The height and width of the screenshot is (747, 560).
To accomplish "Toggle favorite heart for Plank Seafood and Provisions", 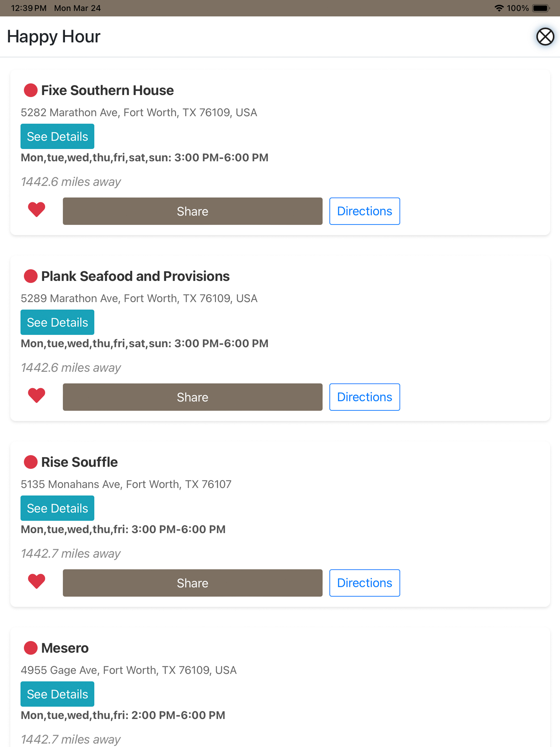I will point(36,395).
